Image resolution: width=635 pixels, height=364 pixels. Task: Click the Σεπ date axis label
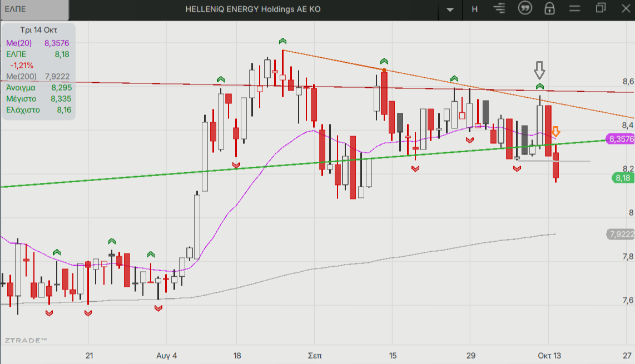click(x=314, y=355)
